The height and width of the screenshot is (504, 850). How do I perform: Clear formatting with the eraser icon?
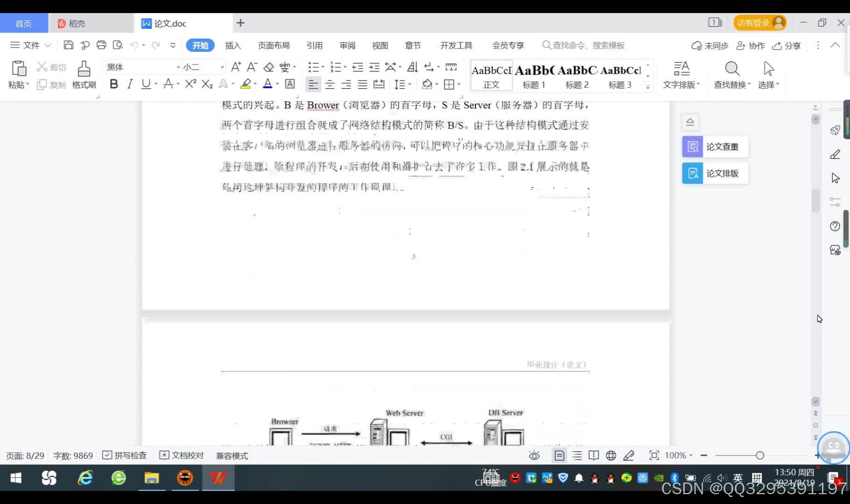pos(269,67)
